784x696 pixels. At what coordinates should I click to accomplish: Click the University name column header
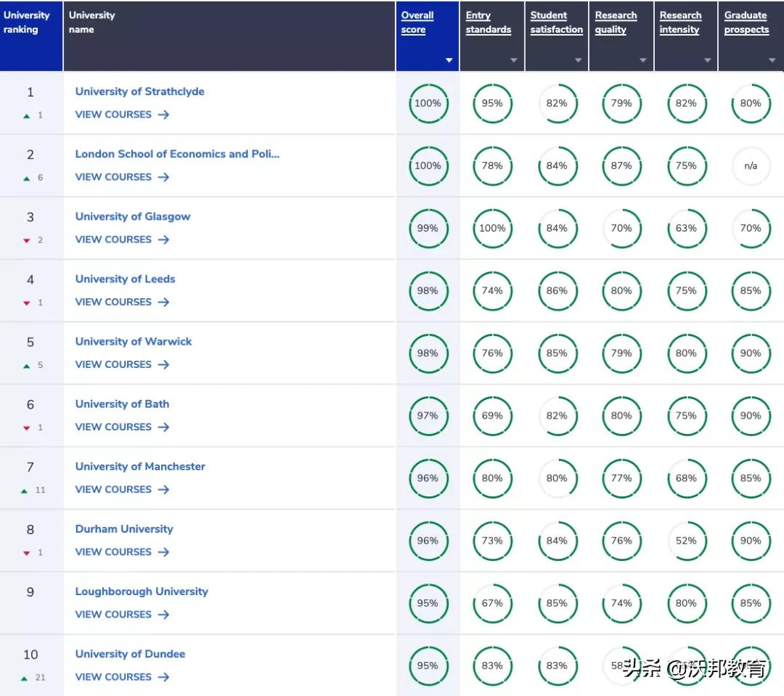pos(229,36)
